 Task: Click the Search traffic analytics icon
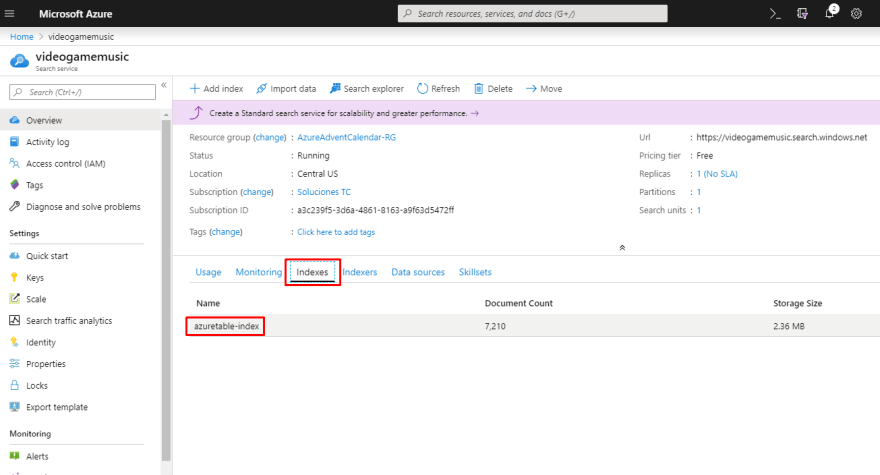[x=15, y=321]
